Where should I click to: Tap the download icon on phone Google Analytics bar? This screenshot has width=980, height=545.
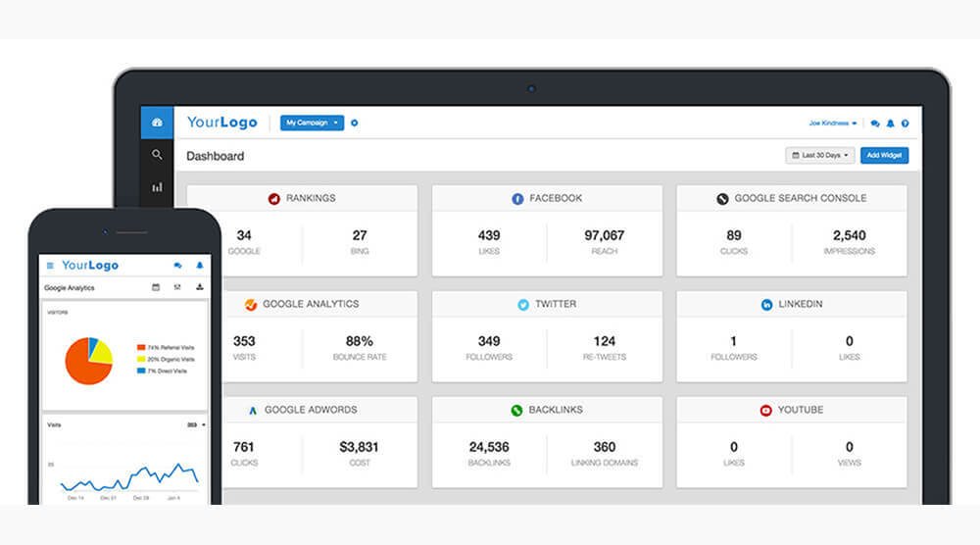pyautogui.click(x=200, y=287)
